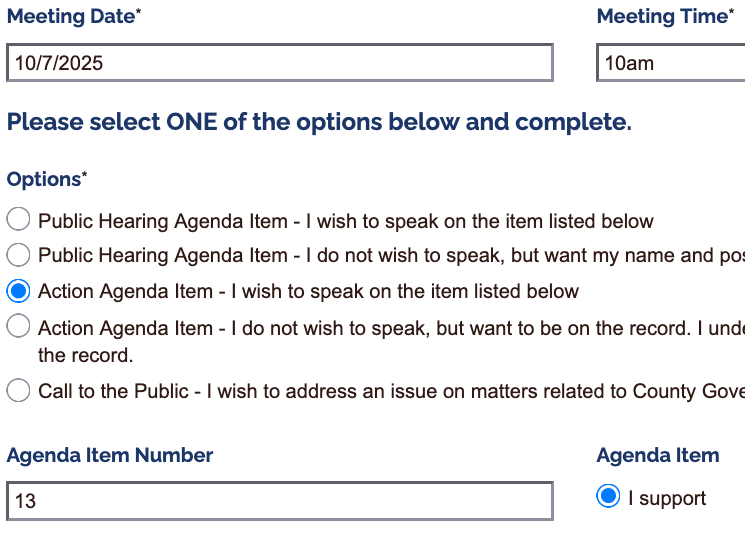The width and height of the screenshot is (745, 534).
Task: Click the 'Public Hearing Agenda Item - I wish to speak' text
Action: (345, 221)
